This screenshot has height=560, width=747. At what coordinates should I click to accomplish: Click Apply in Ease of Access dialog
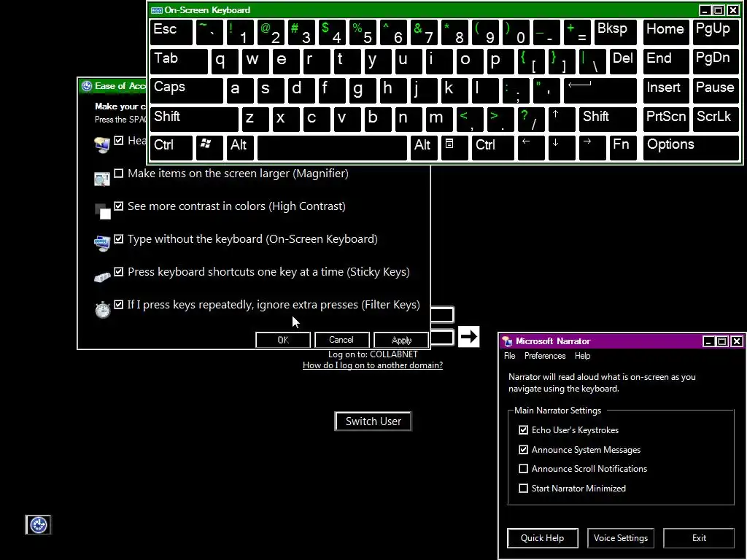401,340
